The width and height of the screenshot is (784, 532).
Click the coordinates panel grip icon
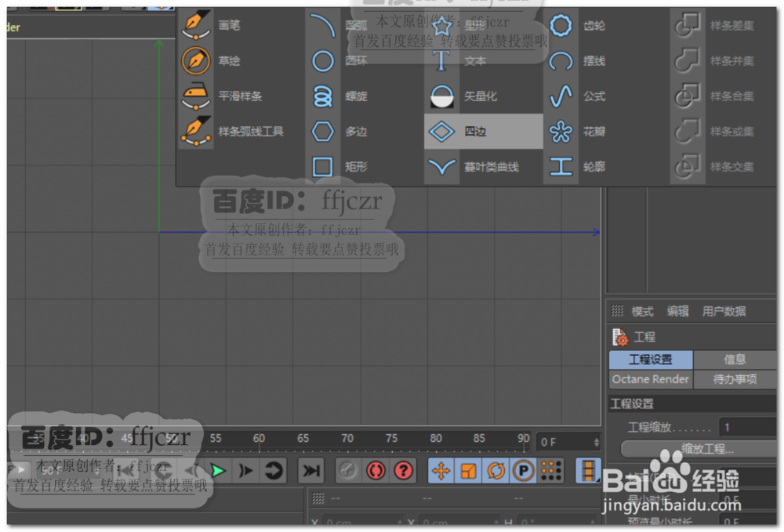pos(318,498)
